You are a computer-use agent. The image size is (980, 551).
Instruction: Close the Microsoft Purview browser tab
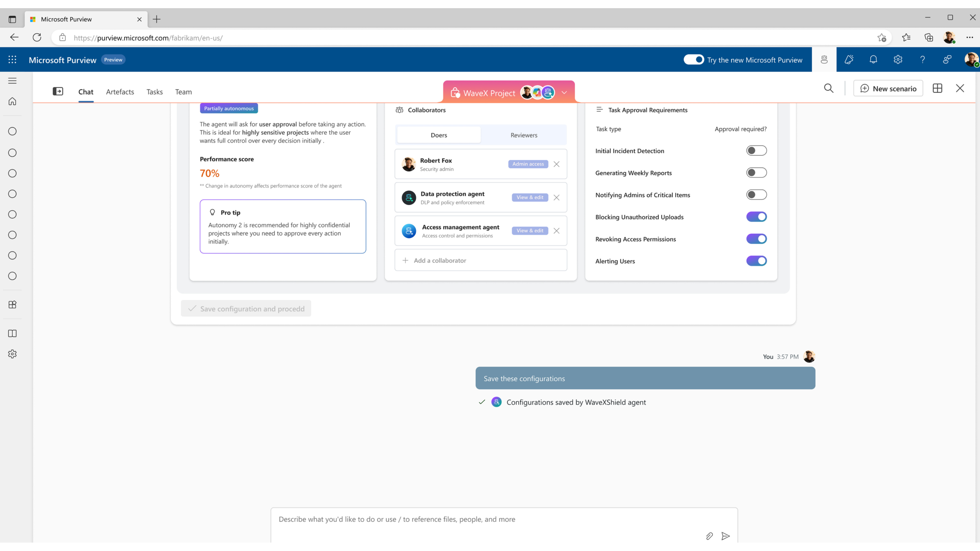[x=139, y=19]
